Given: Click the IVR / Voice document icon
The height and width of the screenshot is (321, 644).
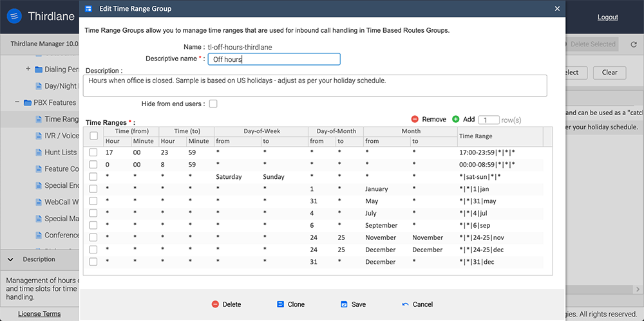Looking at the screenshot, I should 39,136.
